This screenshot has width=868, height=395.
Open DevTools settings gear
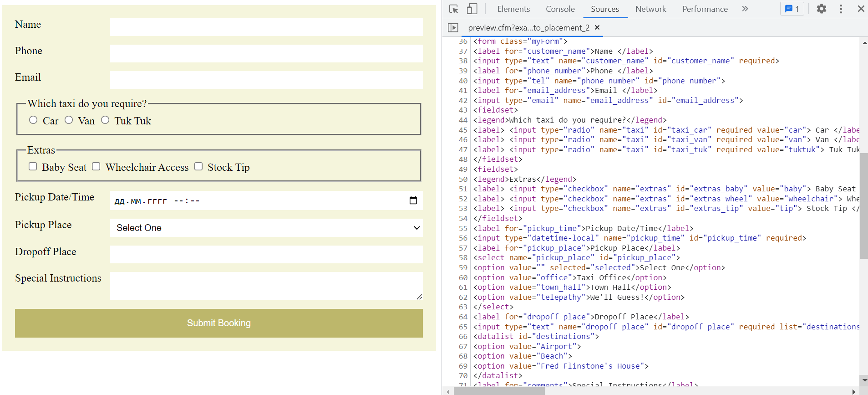point(821,9)
